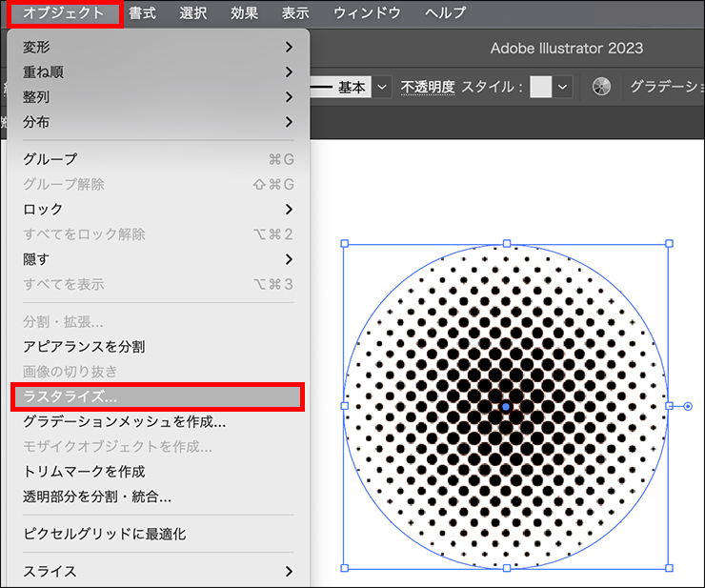Click the top-center bounding box handle

point(507,244)
